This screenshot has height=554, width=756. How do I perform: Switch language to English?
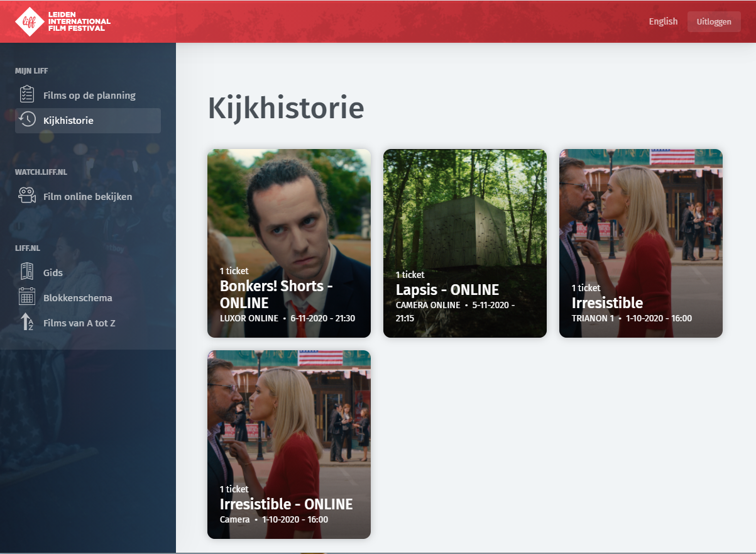coord(663,21)
